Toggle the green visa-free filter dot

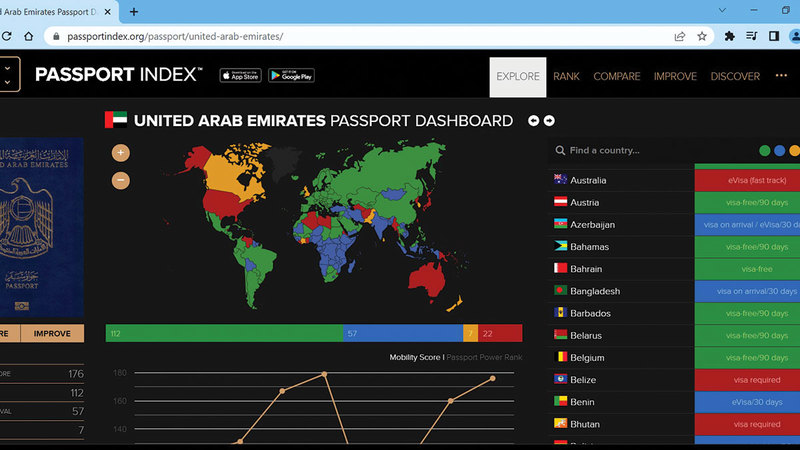point(765,151)
